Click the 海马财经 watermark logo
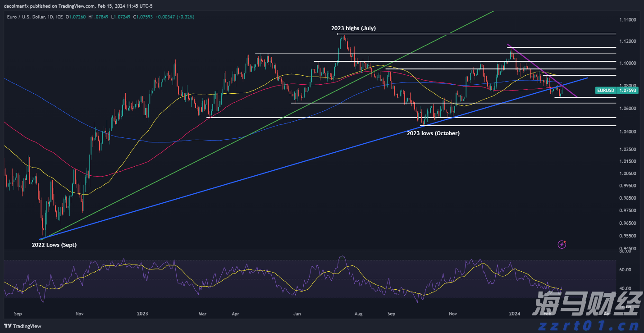The width and height of the screenshot is (644, 333). click(x=586, y=305)
